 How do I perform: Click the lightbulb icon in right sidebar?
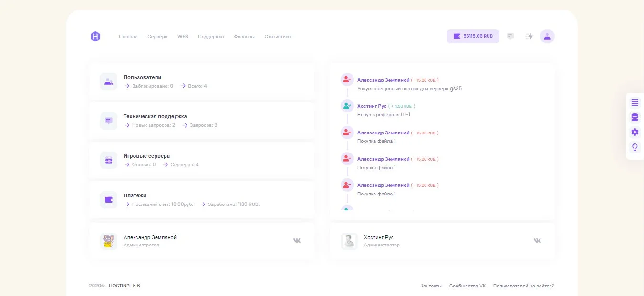[635, 147]
